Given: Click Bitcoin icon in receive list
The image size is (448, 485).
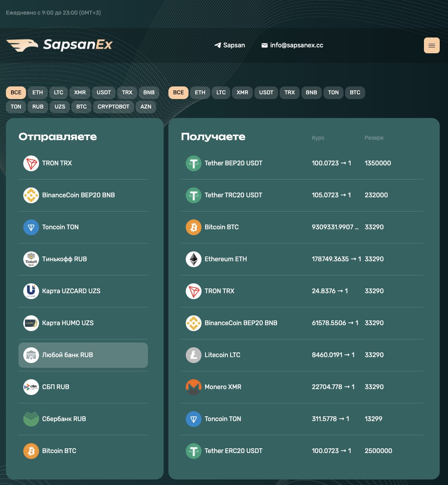Looking at the screenshot, I should coord(194,227).
